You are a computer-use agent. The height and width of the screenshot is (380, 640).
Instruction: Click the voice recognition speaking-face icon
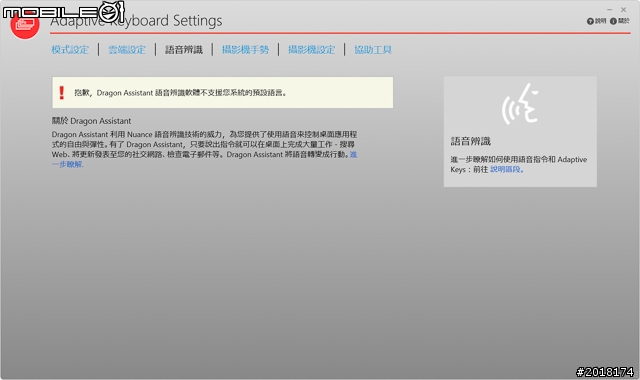point(520,104)
